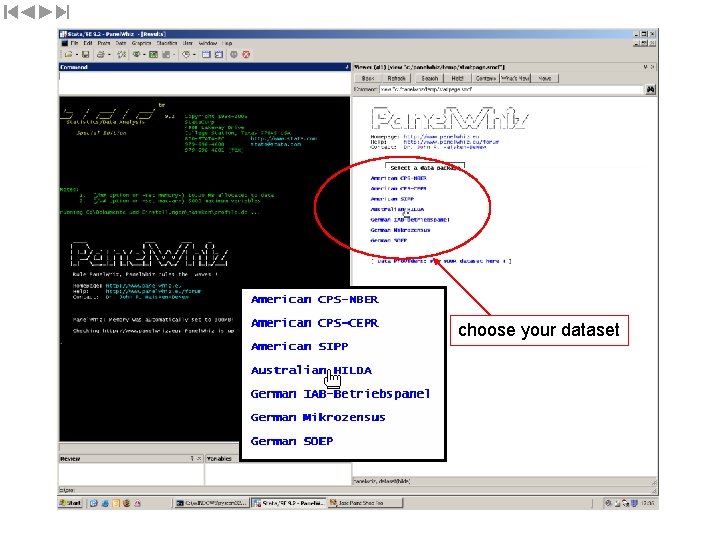
Task: Jump to the first slide
Action: click(11, 12)
